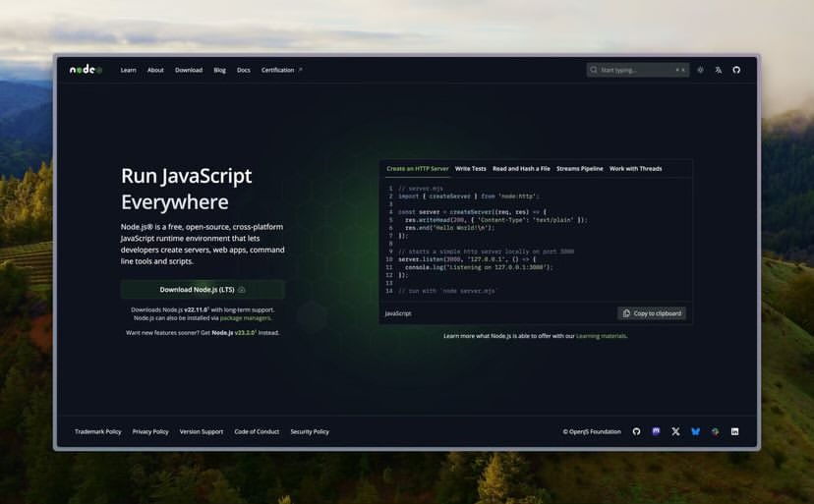Click code line 'import { createServer }'

[469, 196]
